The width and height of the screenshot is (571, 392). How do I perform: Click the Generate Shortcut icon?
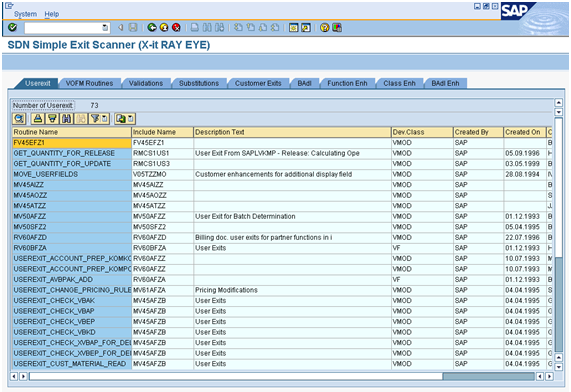[x=306, y=27]
